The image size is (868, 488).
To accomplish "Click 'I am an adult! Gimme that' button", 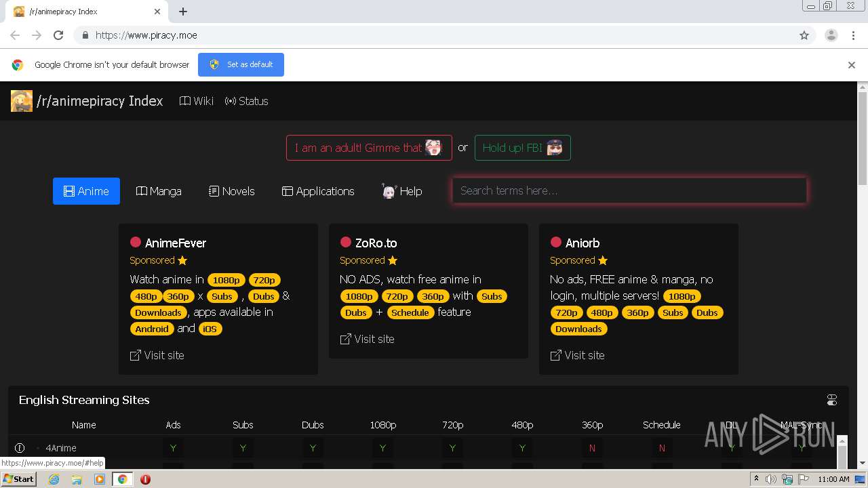I will tap(369, 148).
